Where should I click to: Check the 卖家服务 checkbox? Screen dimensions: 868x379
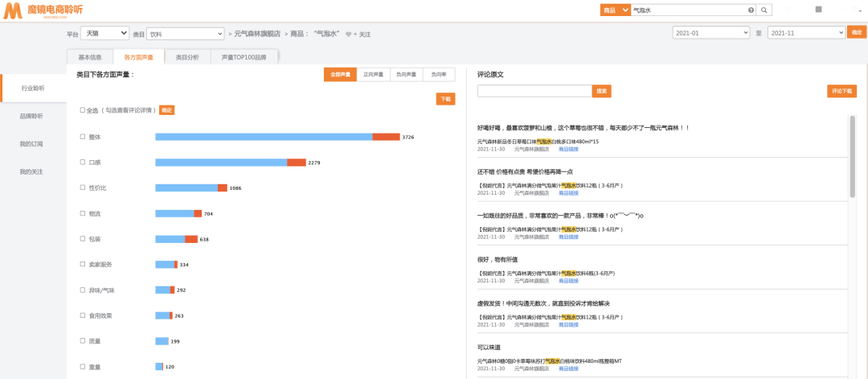(x=83, y=264)
